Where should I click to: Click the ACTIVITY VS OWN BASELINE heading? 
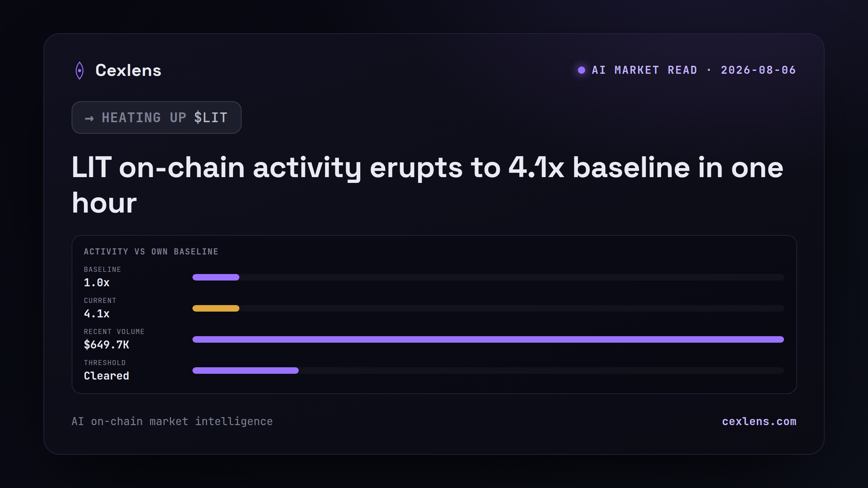click(x=151, y=252)
